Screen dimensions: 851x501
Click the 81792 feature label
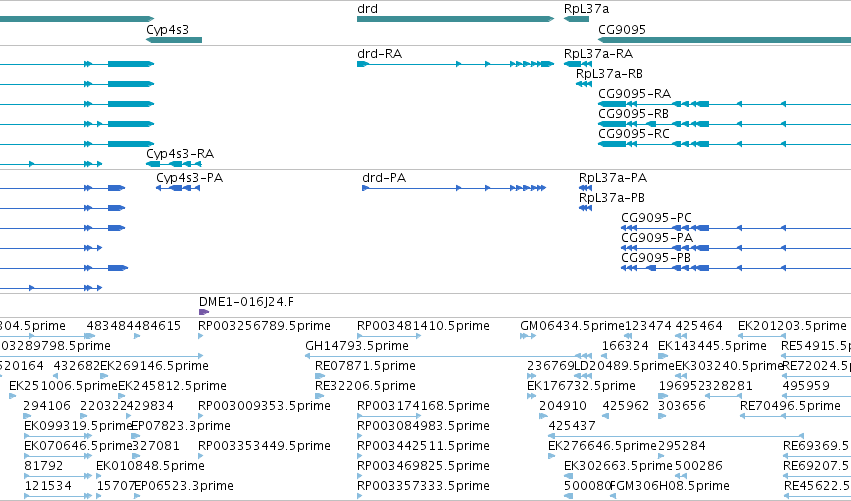tap(43, 467)
